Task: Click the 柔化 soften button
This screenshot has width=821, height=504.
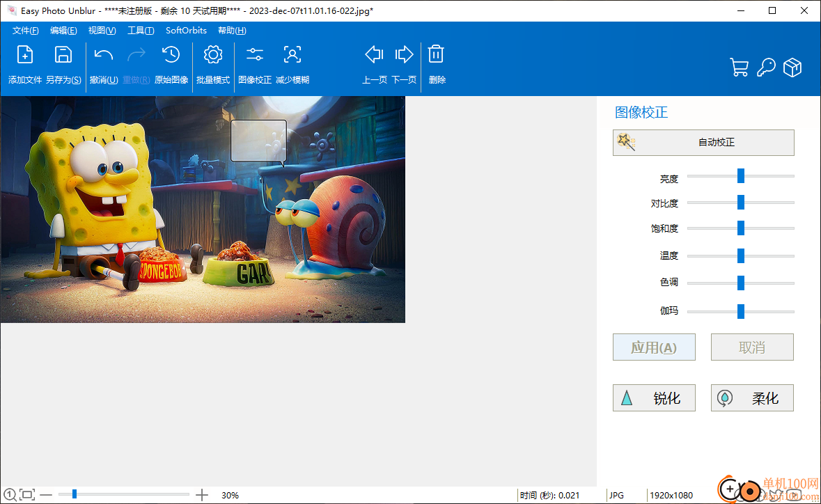Action: point(752,397)
